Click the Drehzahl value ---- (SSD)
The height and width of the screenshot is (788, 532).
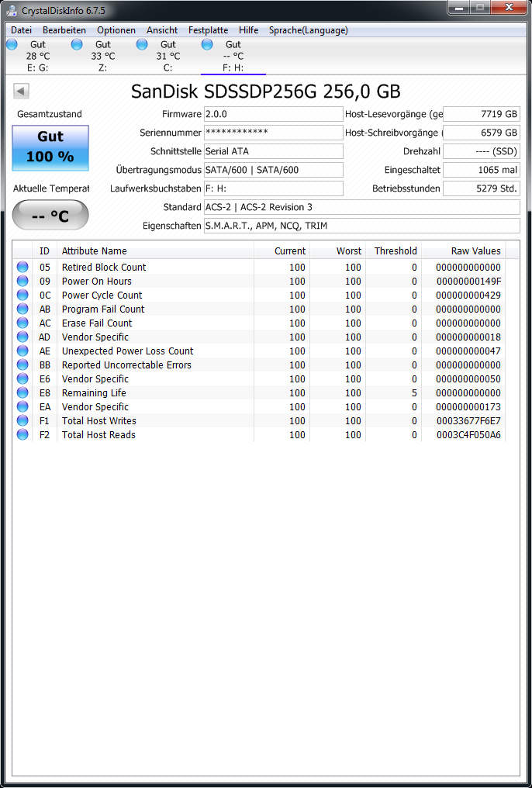point(482,151)
